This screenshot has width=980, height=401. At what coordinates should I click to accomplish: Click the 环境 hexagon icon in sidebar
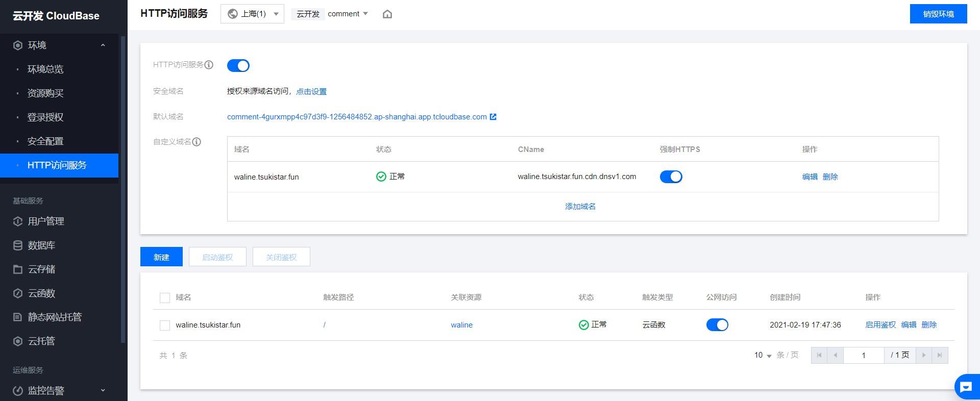[x=18, y=45]
